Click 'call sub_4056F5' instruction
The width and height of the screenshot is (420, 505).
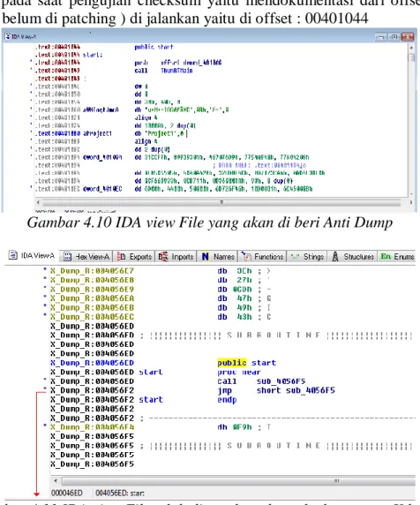261,381
